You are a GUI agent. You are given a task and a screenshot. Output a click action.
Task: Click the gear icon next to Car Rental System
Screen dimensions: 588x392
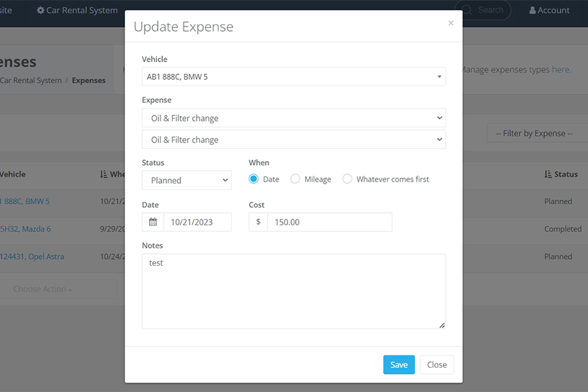41,10
